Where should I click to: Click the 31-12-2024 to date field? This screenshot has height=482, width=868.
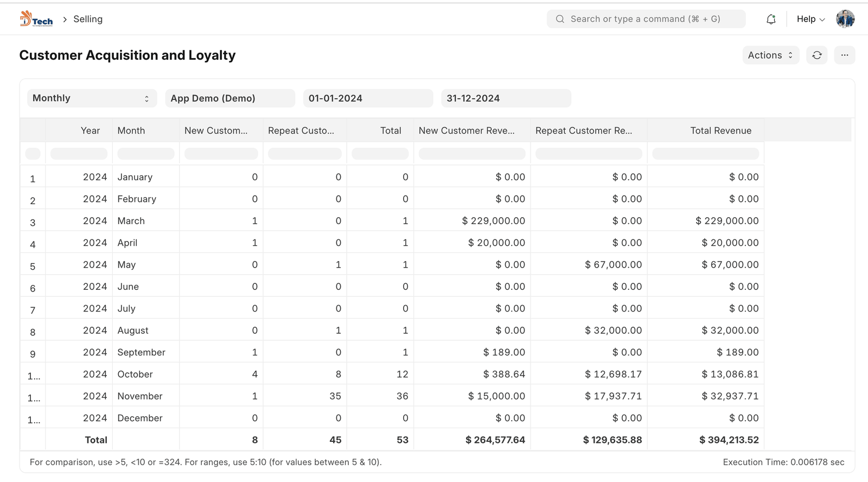(x=506, y=98)
